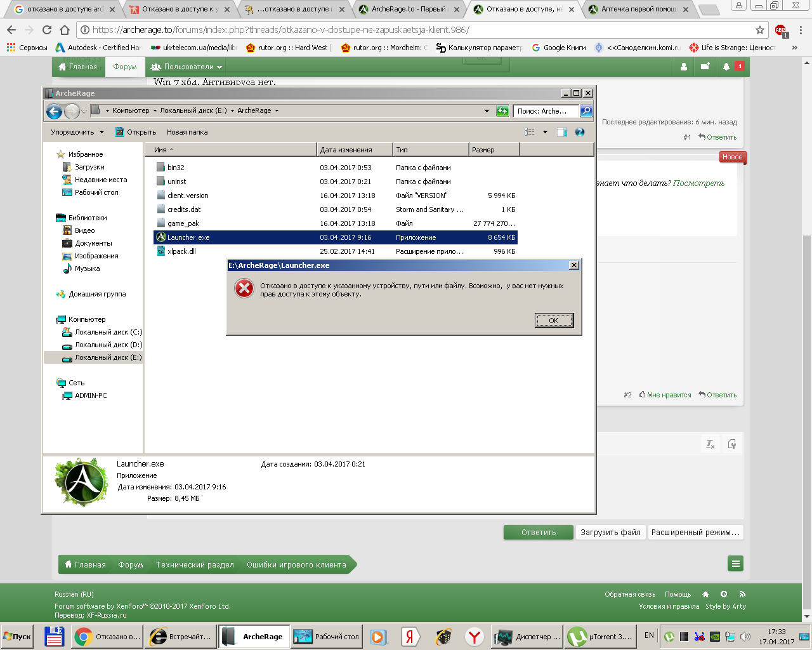Viewport: 812px width, 650px height.
Task: Expand Локальный диск (E:) breadcrumb arrow
Action: pyautogui.click(x=232, y=111)
